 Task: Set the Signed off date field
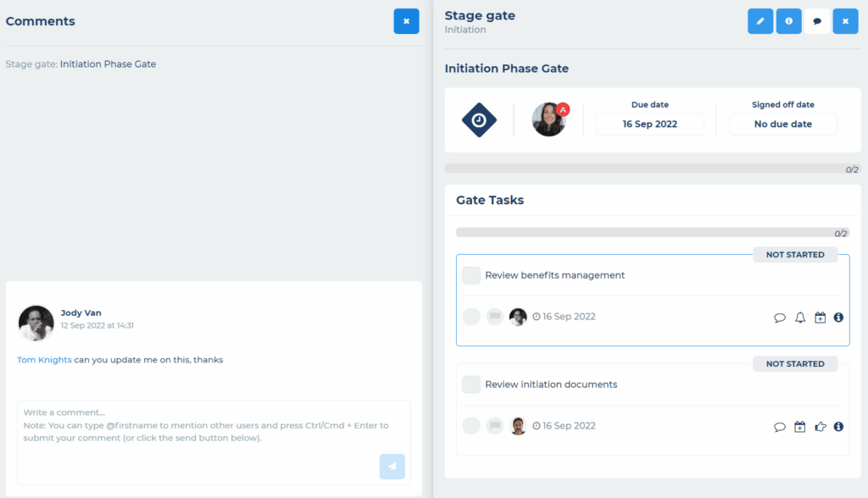(782, 124)
